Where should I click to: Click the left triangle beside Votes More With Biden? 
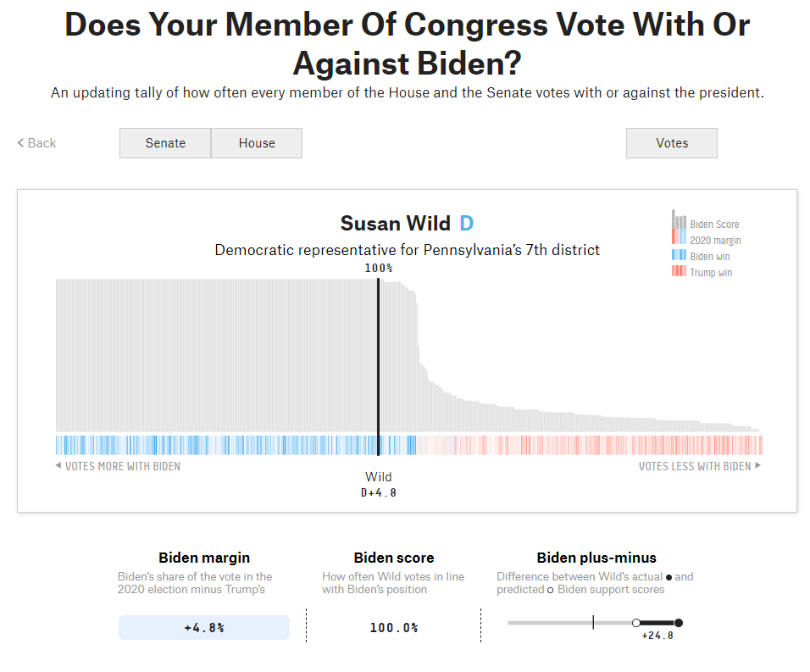point(58,466)
